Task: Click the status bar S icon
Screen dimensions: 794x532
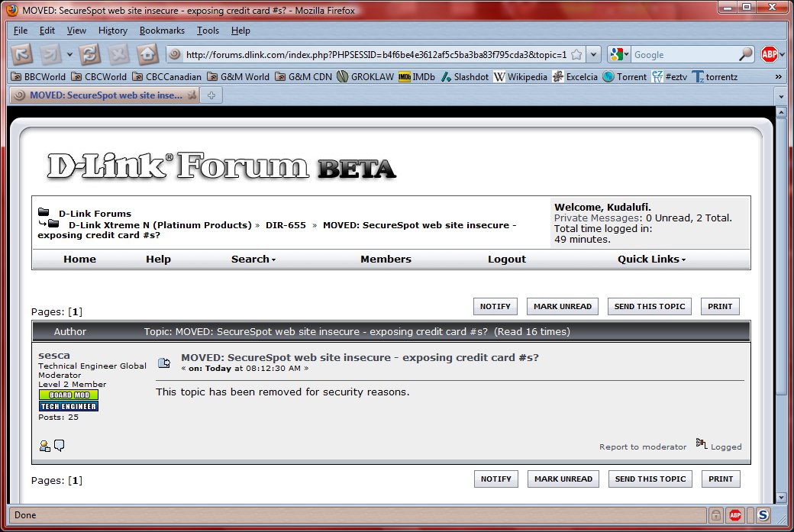Action: pyautogui.click(x=763, y=515)
